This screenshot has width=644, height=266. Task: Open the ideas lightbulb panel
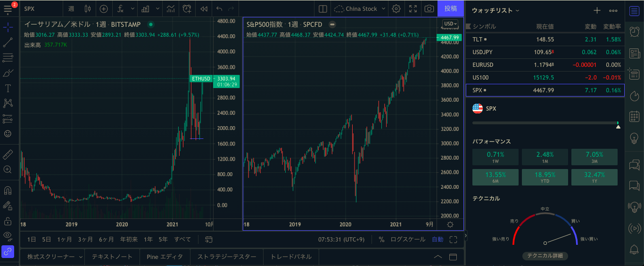coord(635,138)
